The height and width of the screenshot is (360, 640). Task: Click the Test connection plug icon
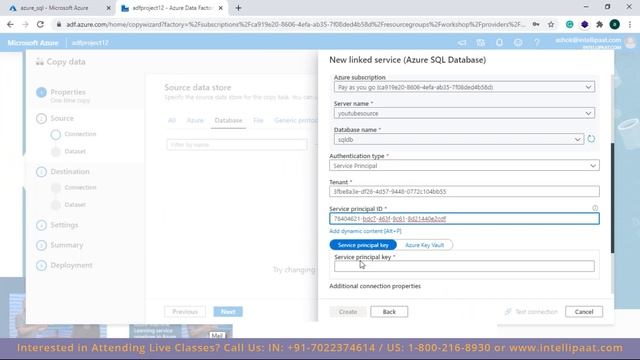tap(508, 311)
